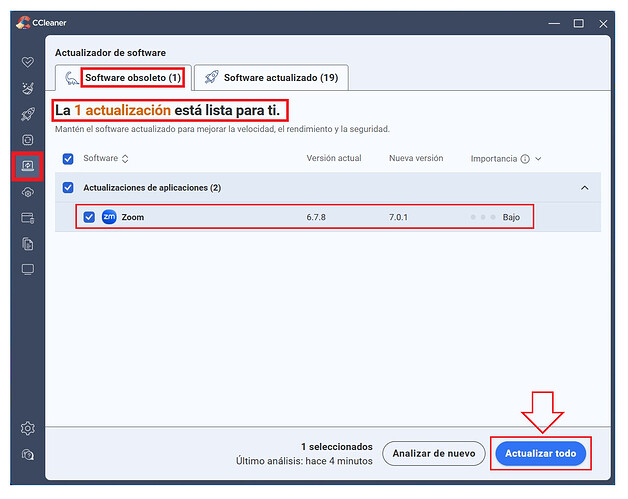Click the '1 seleccionados' text

click(x=337, y=447)
